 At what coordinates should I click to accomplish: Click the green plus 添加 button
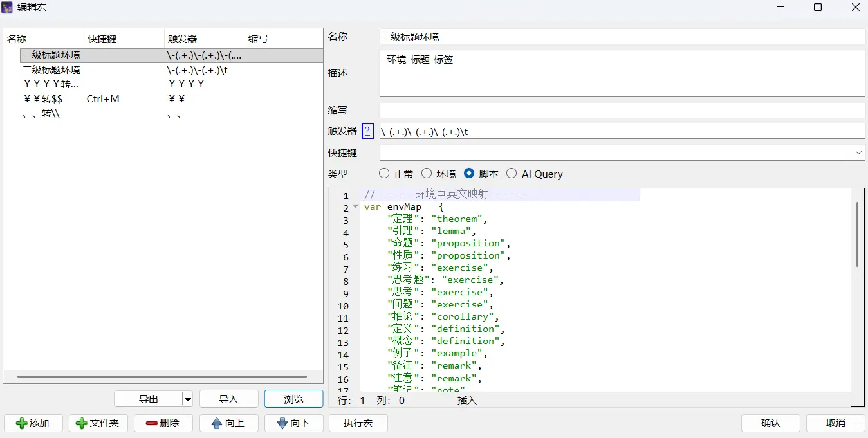coord(33,423)
